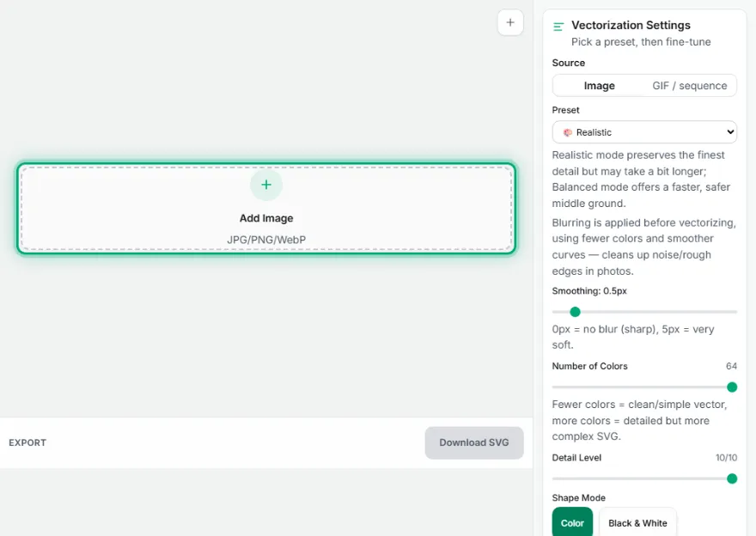This screenshot has width=756, height=536.
Task: Click the Number of Colors value 64
Action: (731, 366)
